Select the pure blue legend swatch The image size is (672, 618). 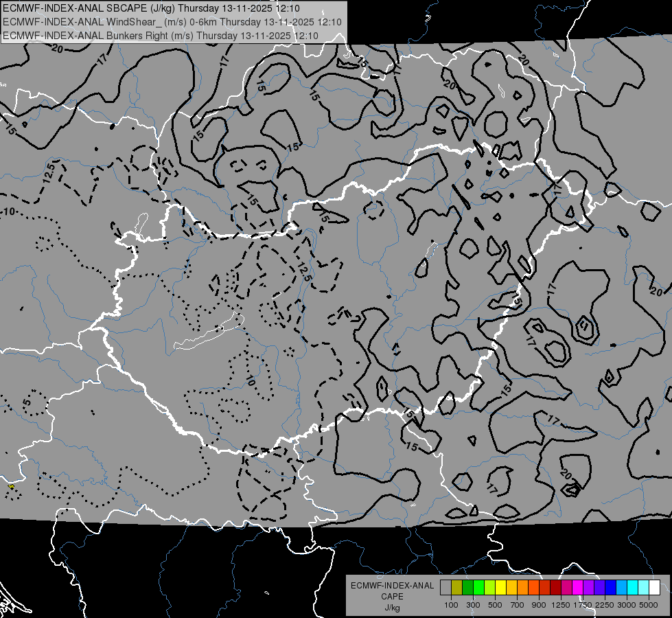(x=610, y=587)
